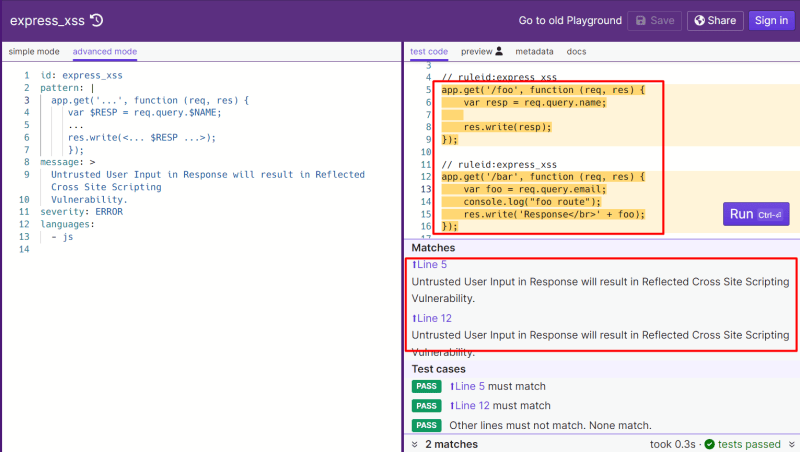Click "app.get('/foo'" line in test code
Screen dimensions: 800x452
click(x=543, y=90)
